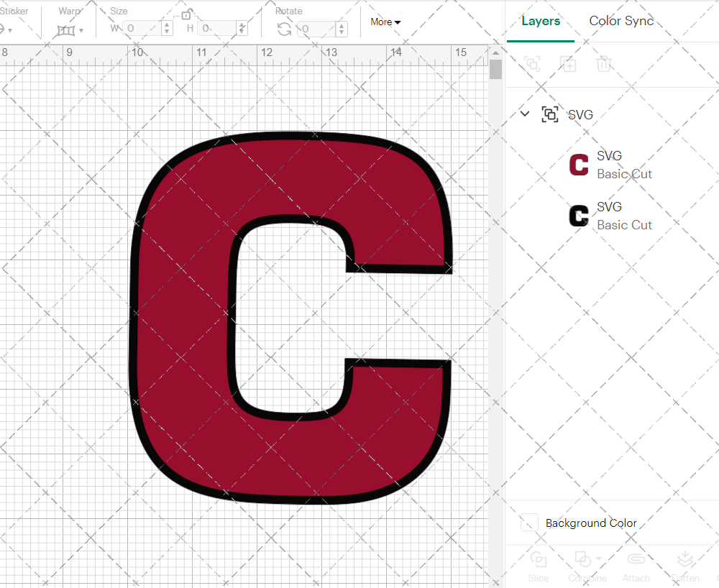Select the black C SVG layer
Image resolution: width=719 pixels, height=588 pixels.
pos(610,216)
